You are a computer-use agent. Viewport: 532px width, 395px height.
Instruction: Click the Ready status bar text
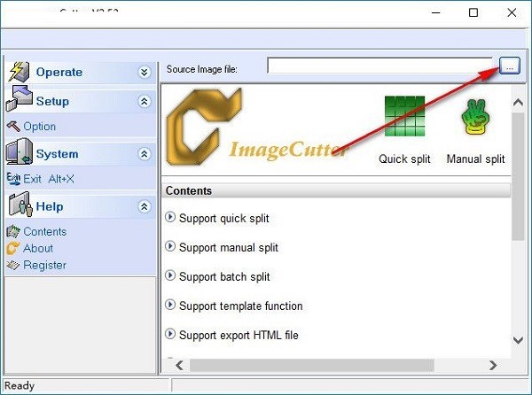coord(20,386)
